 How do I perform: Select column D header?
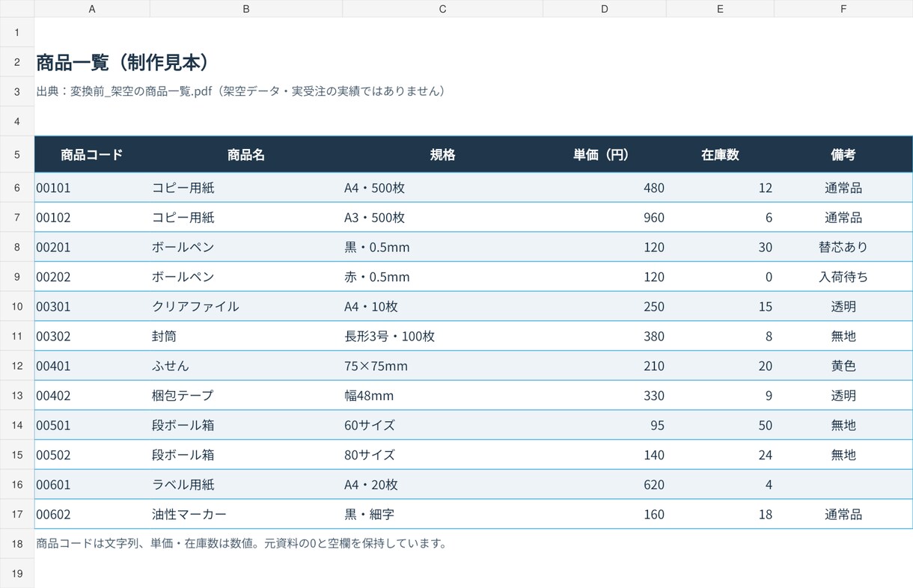(604, 9)
